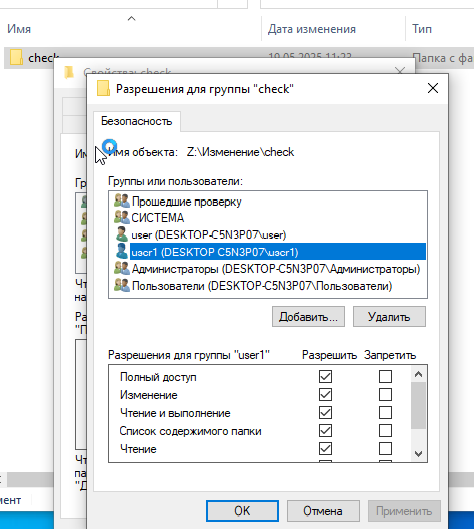Select Администраторы group entry
The height and width of the screenshot is (529, 474).
point(276,269)
